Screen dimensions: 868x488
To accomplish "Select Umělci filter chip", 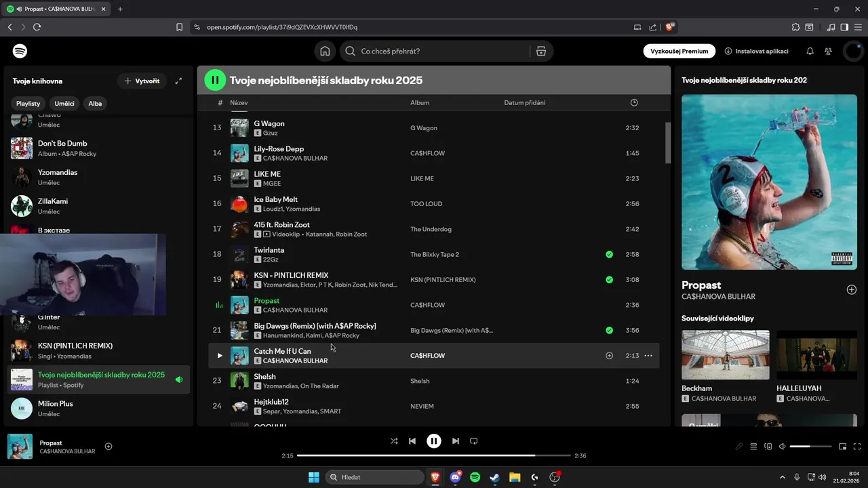I will click(x=64, y=104).
